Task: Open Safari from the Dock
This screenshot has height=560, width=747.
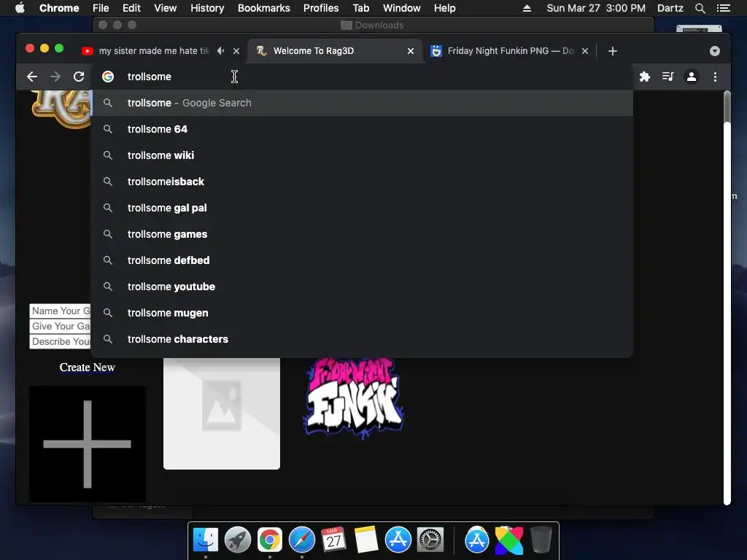Action: click(302, 540)
